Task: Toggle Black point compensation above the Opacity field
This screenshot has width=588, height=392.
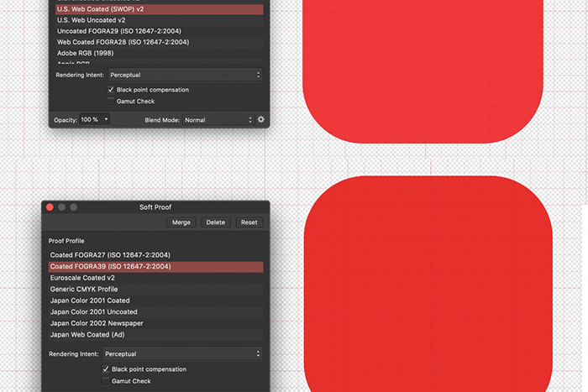Action: click(111, 90)
